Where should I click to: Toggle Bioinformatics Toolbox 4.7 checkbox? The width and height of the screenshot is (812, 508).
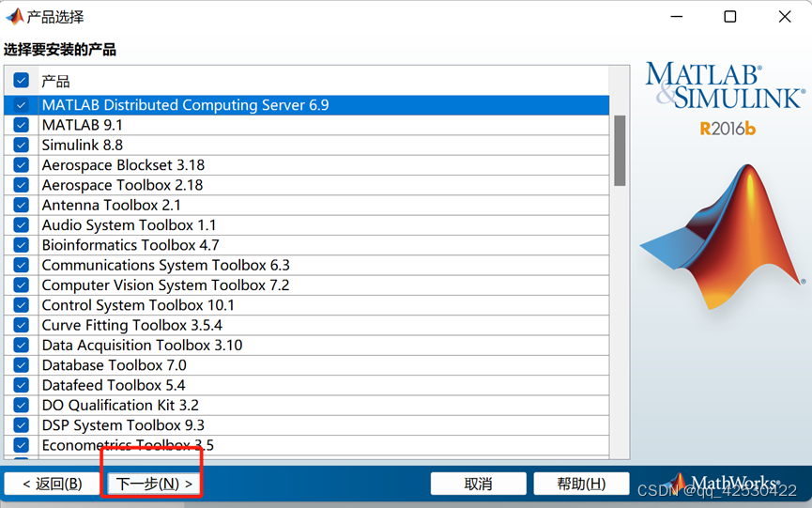[x=22, y=245]
